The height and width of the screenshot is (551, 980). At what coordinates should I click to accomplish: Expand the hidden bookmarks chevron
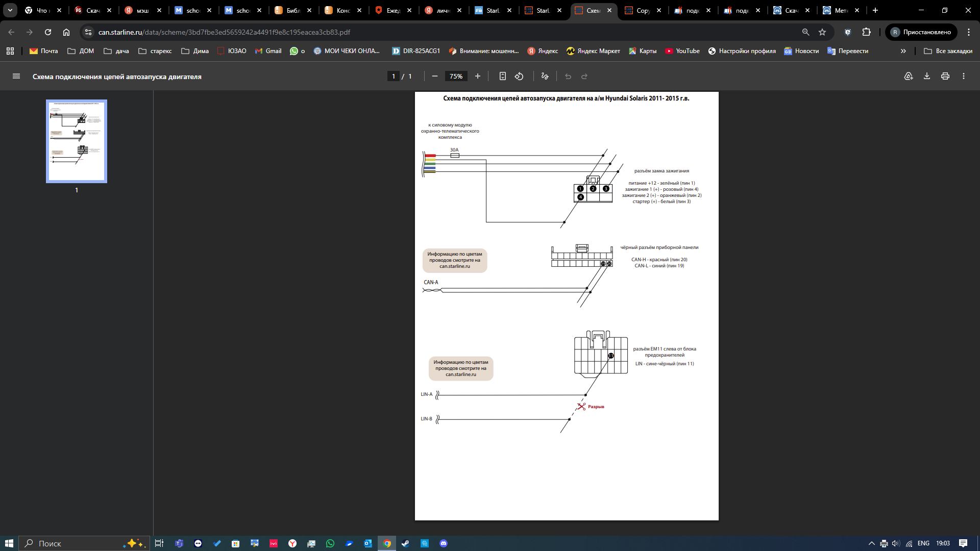click(903, 51)
